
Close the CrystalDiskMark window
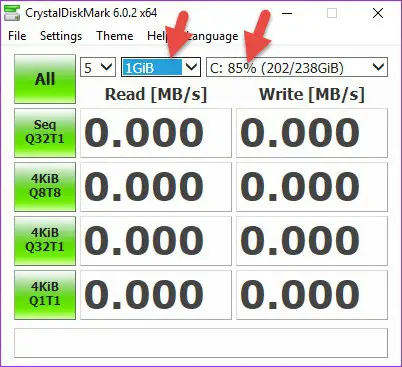378,13
